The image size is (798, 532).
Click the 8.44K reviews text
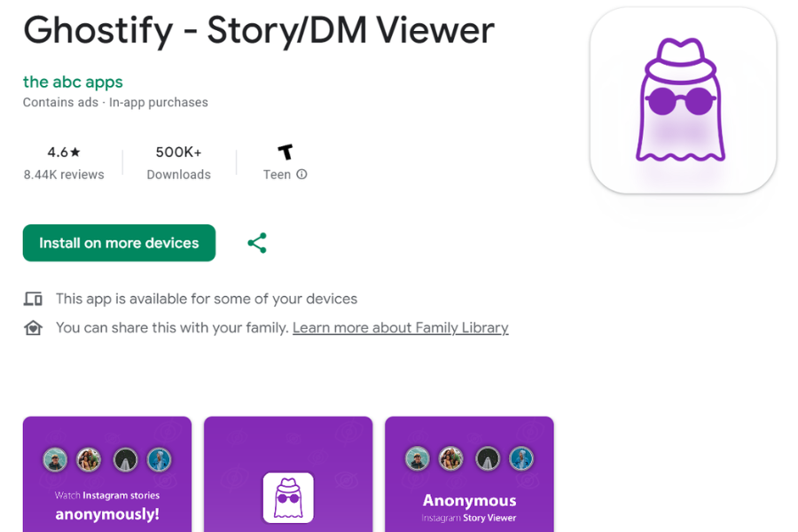(x=64, y=175)
